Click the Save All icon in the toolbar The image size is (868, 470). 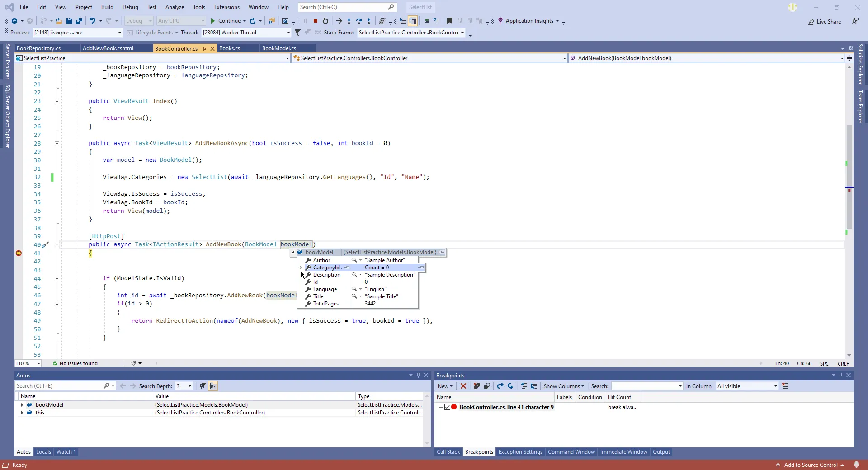point(79,21)
